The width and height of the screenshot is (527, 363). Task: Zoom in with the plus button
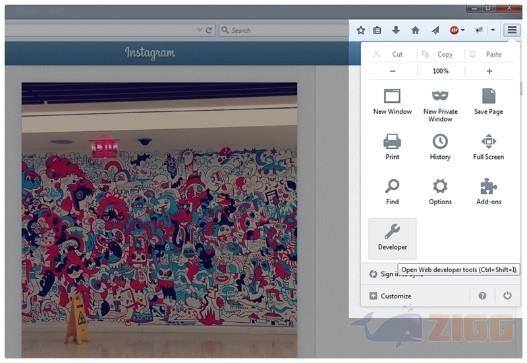tap(489, 71)
